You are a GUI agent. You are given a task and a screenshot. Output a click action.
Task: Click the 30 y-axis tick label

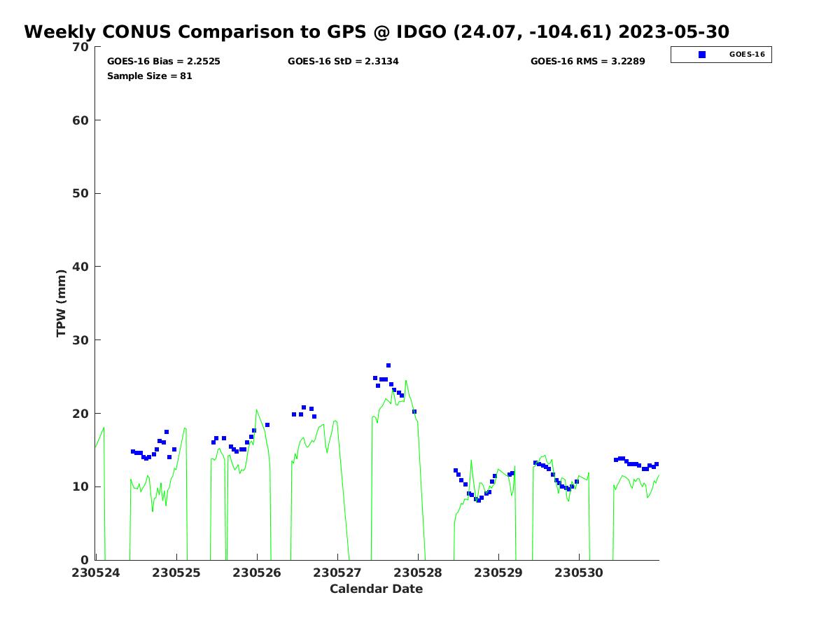coord(81,340)
